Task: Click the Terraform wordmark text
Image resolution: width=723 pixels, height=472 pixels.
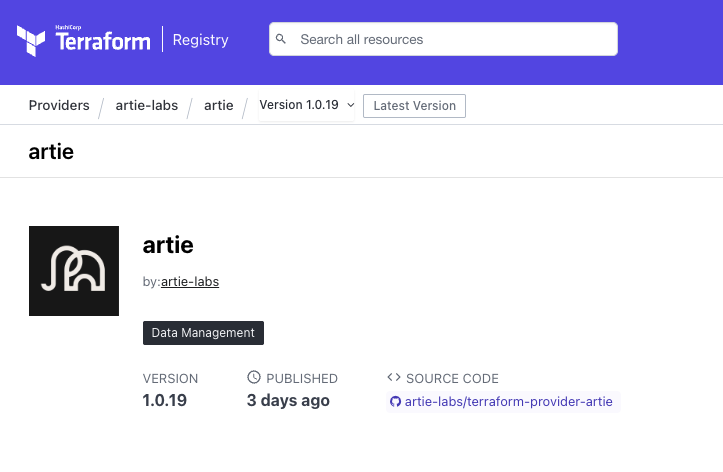Action: click(x=102, y=42)
